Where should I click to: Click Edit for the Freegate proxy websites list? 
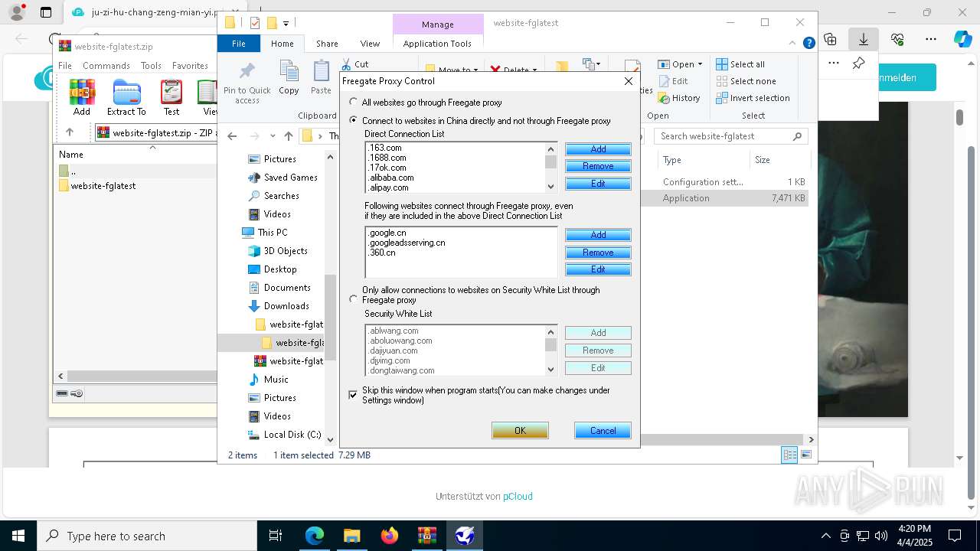tap(598, 269)
